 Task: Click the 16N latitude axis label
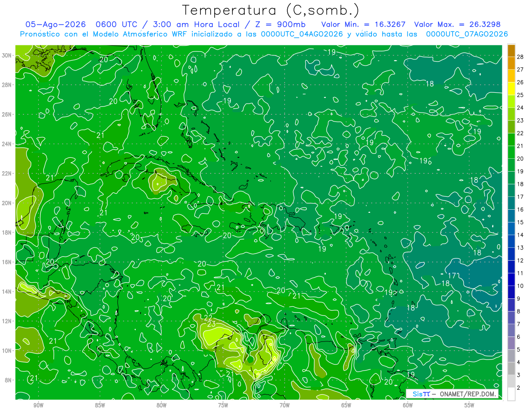click(x=7, y=262)
